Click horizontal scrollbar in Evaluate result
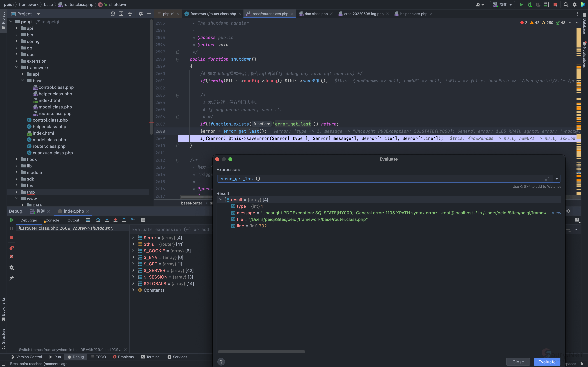588x367 pixels. pyautogui.click(x=261, y=351)
